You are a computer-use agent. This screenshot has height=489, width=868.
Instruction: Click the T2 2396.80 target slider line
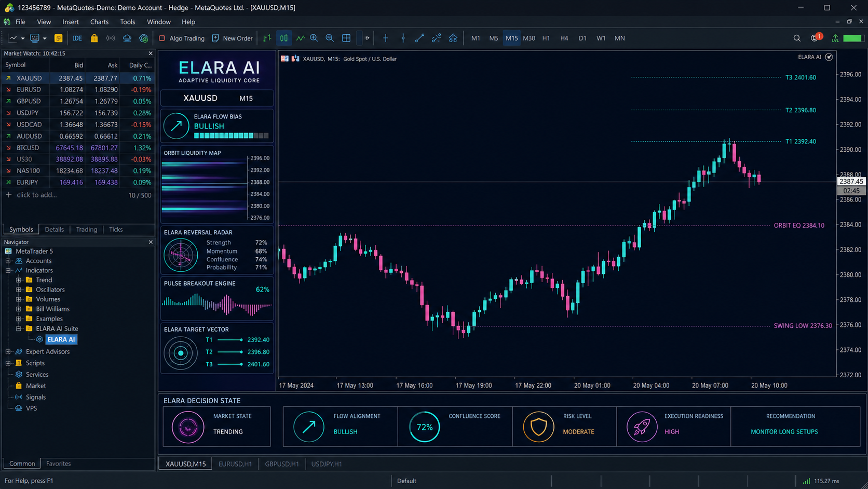tap(230, 352)
